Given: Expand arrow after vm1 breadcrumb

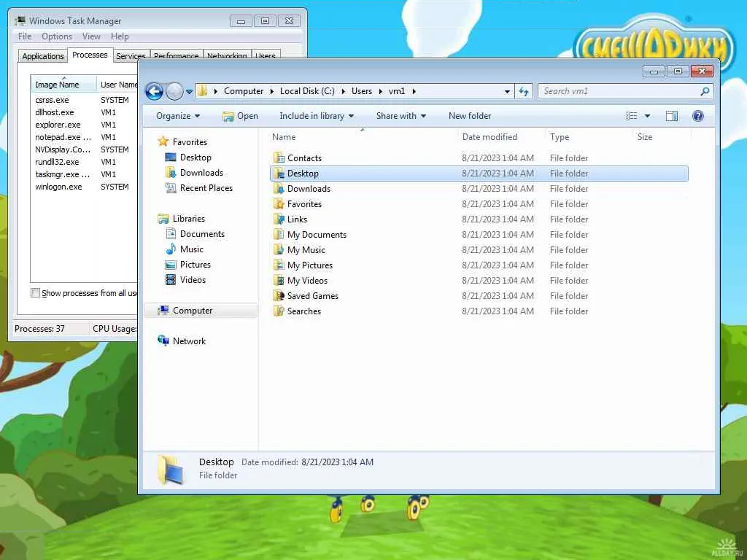Looking at the screenshot, I should (x=414, y=91).
